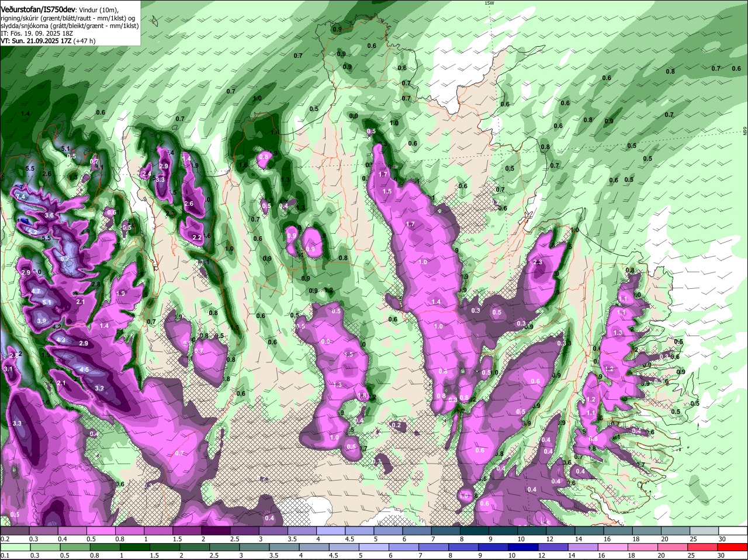Click the bright red swatch labeled 30
748x560 pixels.
(x=733, y=547)
